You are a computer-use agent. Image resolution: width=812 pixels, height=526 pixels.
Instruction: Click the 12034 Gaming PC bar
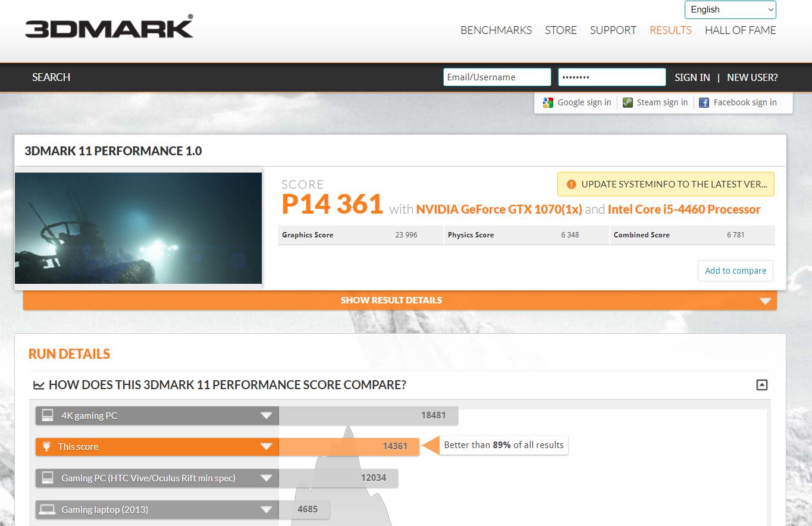[338, 478]
